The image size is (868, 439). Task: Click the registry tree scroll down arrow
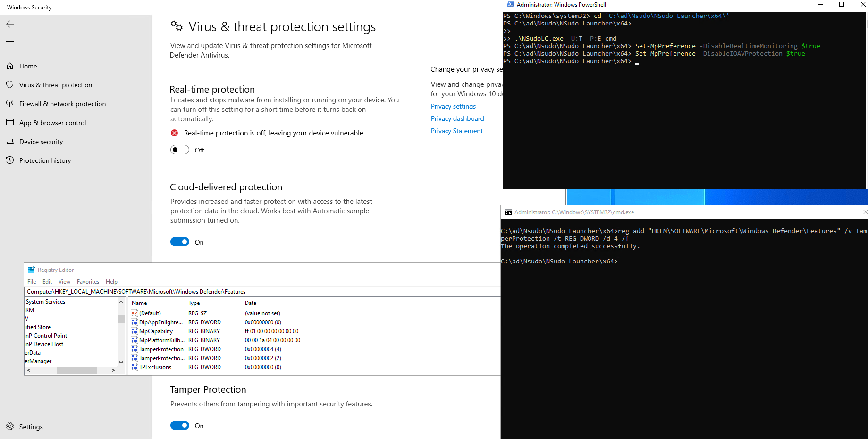(121, 363)
